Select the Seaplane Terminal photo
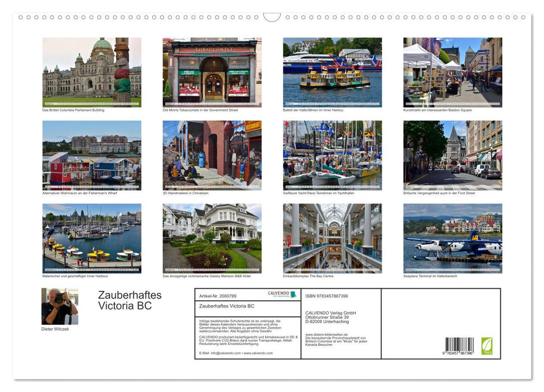544x392 pixels. (452, 238)
